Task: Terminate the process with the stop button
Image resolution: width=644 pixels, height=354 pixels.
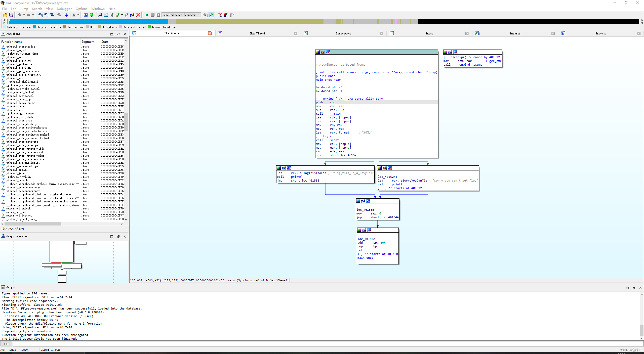Action: tap(158, 15)
